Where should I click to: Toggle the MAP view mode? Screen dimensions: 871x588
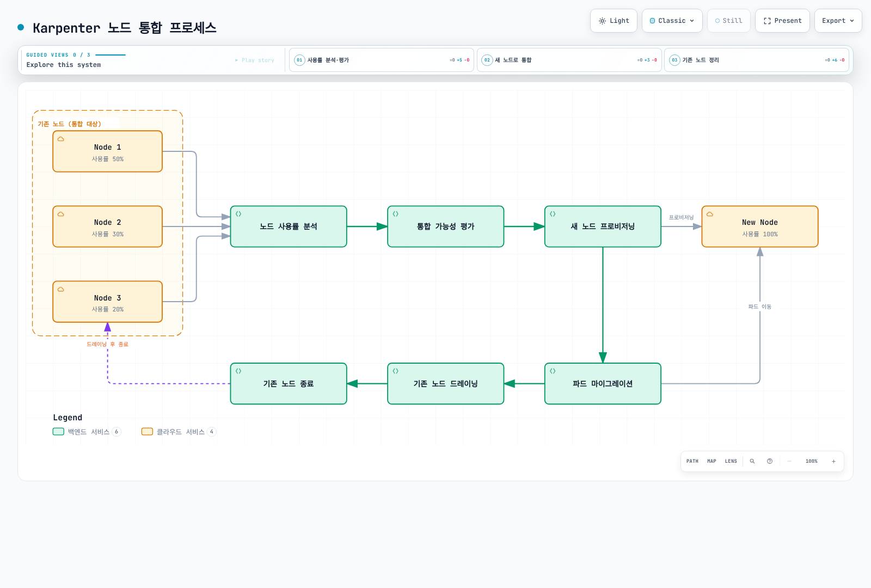pyautogui.click(x=711, y=461)
